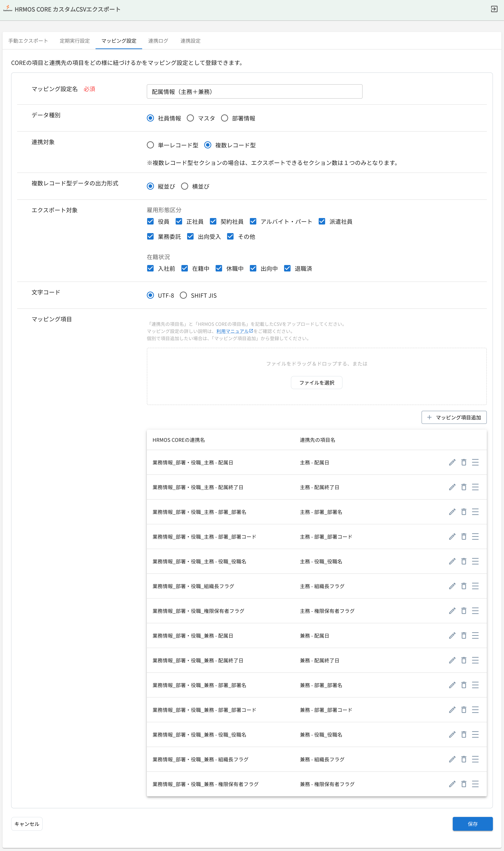Click the drag handle of 兼務 - 部署_部署コード row
This screenshot has height=851, width=504.
[475, 710]
